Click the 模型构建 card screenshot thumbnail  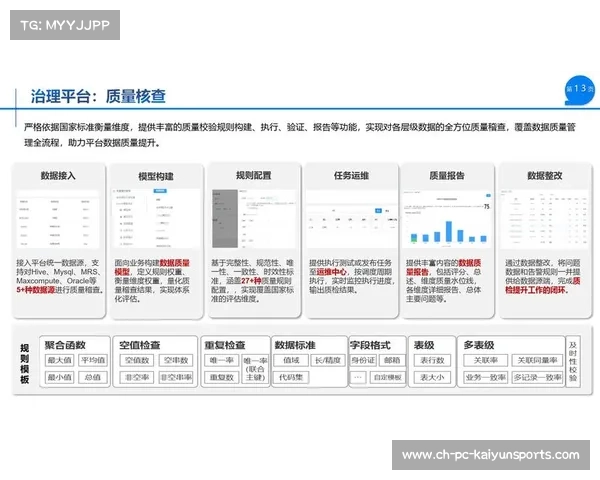(156, 218)
